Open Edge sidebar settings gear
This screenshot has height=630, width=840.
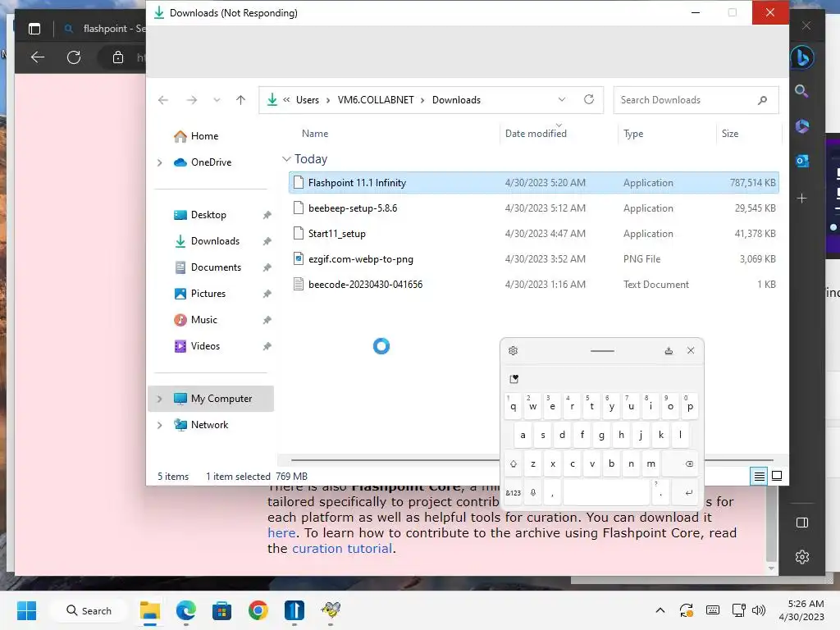coord(802,557)
